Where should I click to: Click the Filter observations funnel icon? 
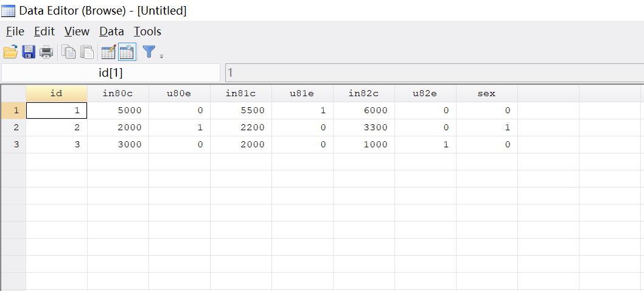(149, 52)
